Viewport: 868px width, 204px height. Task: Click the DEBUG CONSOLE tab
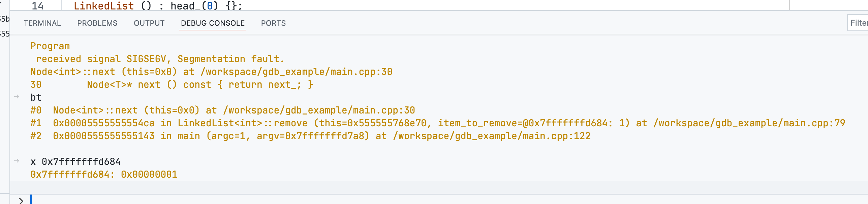click(x=213, y=23)
